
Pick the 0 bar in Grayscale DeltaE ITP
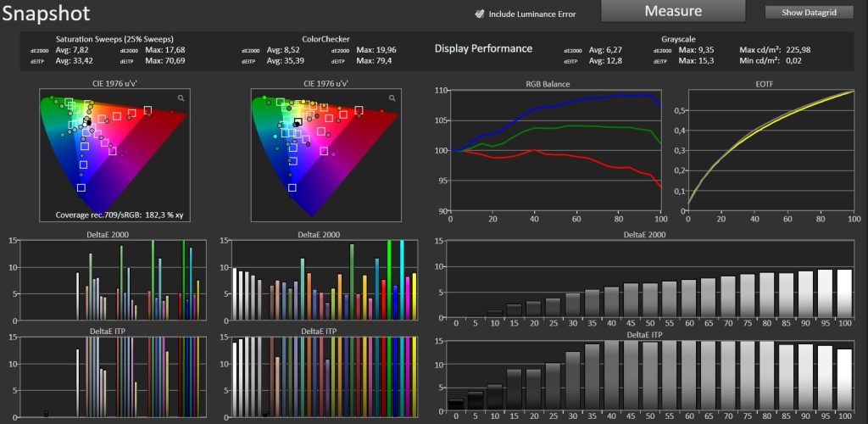(455, 404)
